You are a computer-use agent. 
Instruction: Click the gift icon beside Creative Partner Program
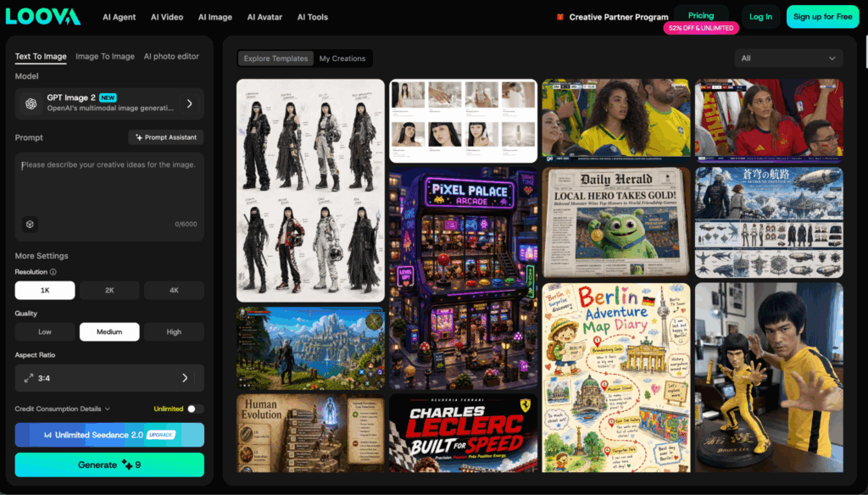coord(559,17)
